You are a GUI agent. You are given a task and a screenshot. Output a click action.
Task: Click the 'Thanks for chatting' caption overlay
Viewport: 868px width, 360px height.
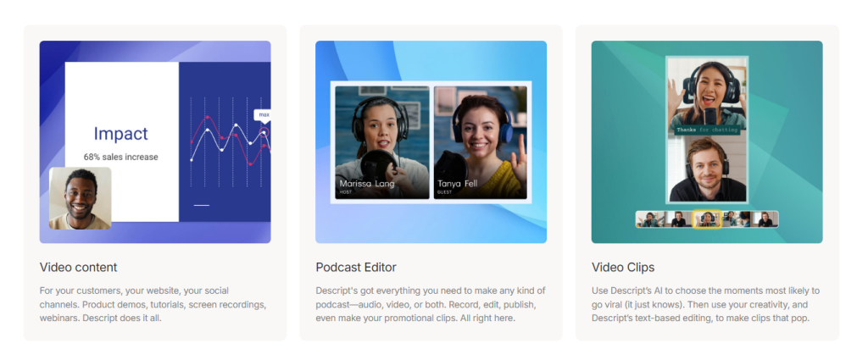point(706,130)
